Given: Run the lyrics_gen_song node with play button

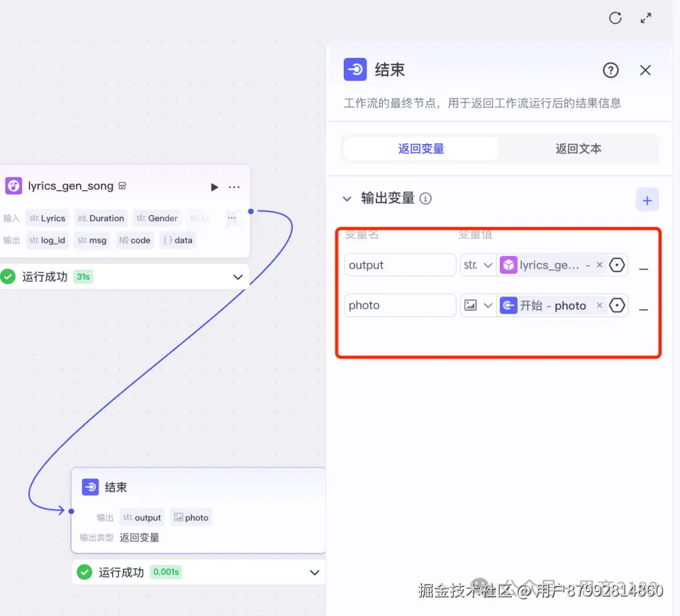Looking at the screenshot, I should [214, 187].
